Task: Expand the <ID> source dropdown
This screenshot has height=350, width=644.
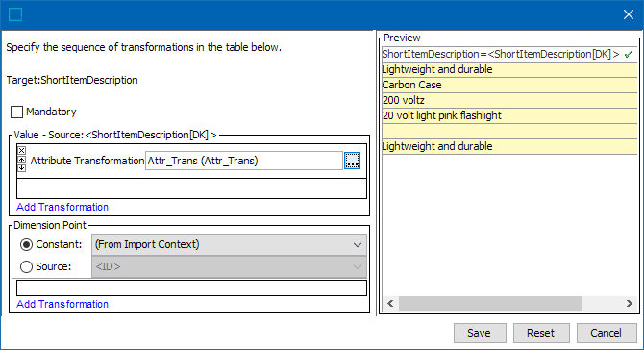Action: point(229,267)
